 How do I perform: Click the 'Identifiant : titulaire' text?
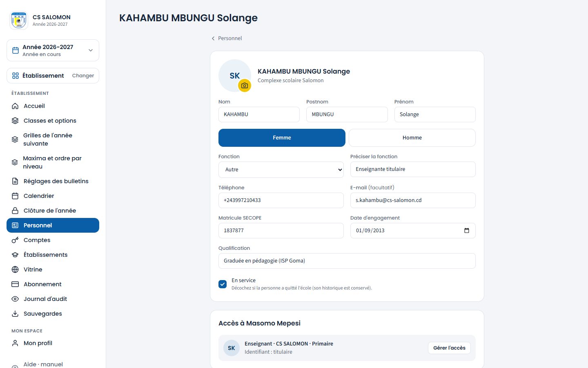pyautogui.click(x=268, y=352)
